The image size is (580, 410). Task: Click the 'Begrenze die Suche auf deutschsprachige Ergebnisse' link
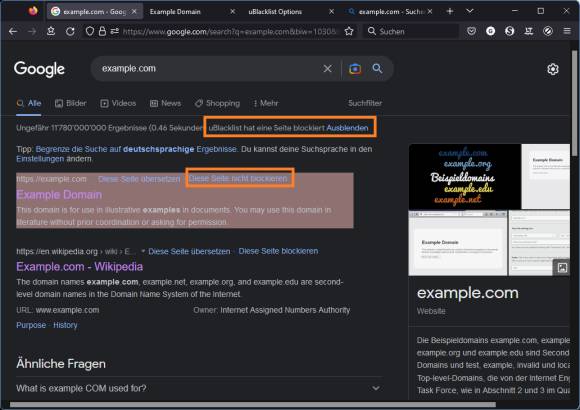(136, 149)
